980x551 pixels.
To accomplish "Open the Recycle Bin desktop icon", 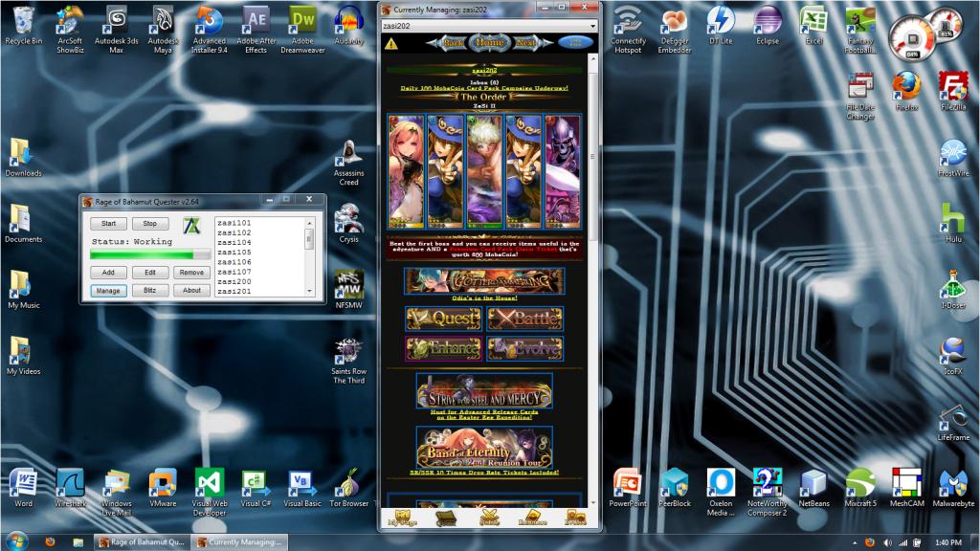I will 24,26.
